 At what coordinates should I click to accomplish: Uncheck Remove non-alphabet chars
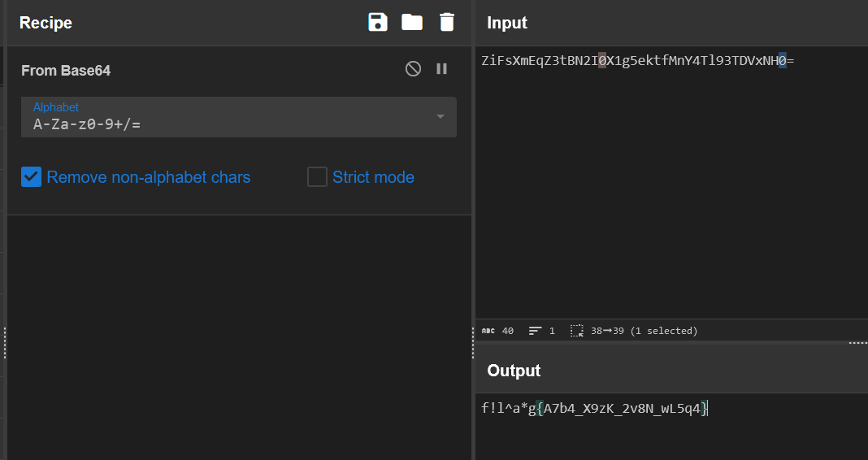[31, 177]
